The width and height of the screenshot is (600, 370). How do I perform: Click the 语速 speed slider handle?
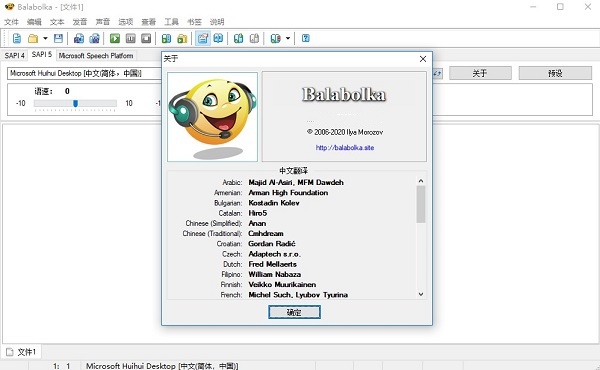tap(75, 103)
